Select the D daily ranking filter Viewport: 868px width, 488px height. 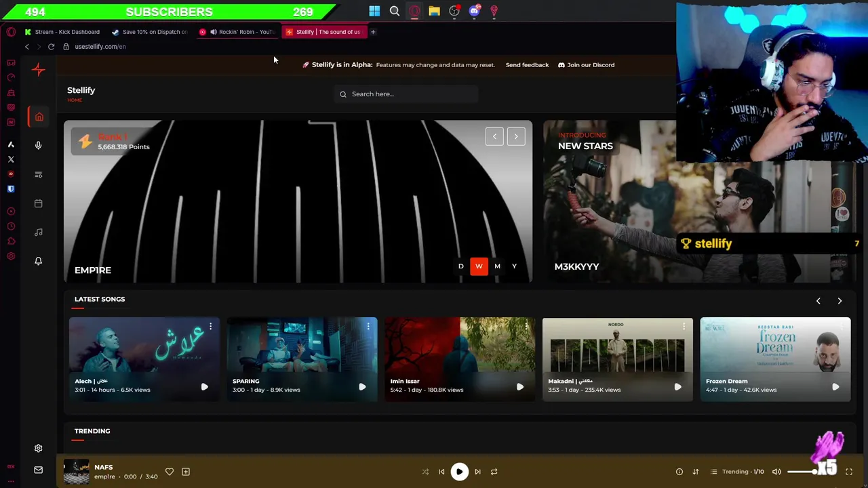click(x=461, y=266)
